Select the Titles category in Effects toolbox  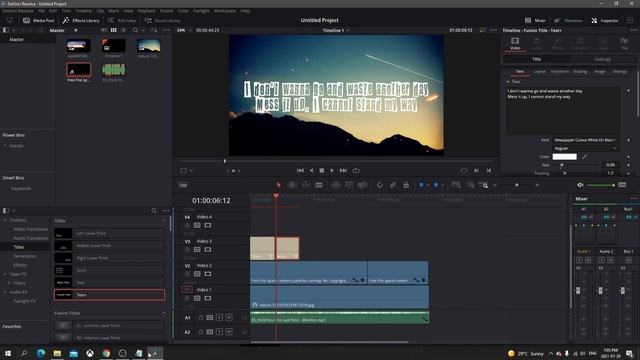pyautogui.click(x=19, y=247)
